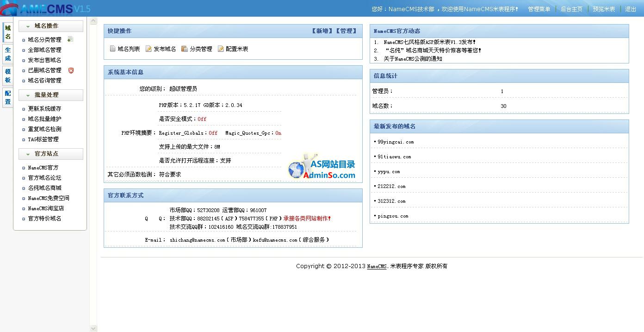This screenshot has width=644, height=332.
Task: Switch to the 生成 vertical tab
Action: [8, 54]
